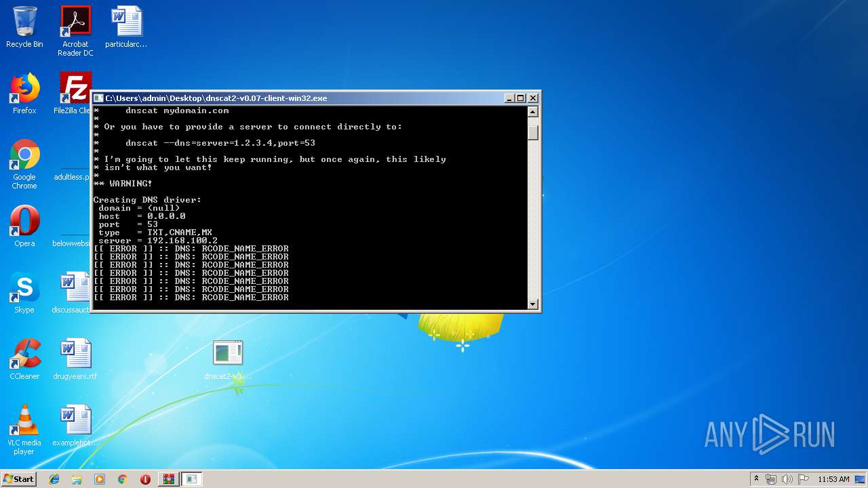Click the '** WARNING!' line

(123, 184)
